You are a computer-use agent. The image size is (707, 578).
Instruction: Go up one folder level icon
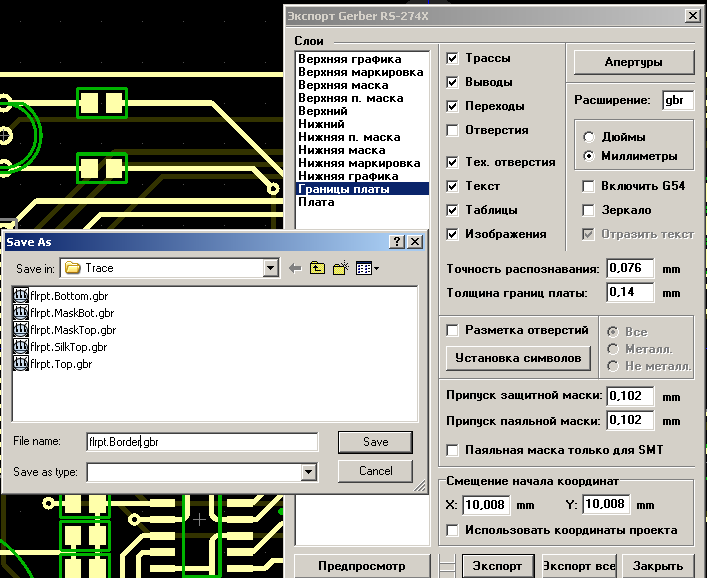point(317,269)
